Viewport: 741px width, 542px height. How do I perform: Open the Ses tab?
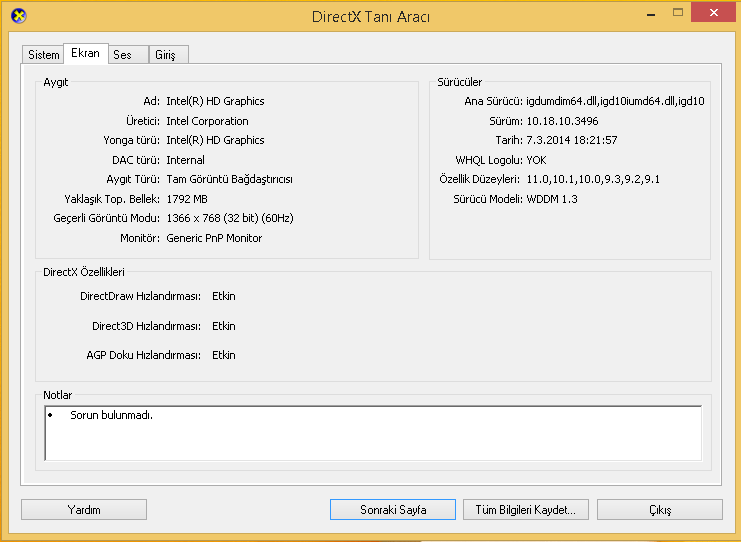128,55
